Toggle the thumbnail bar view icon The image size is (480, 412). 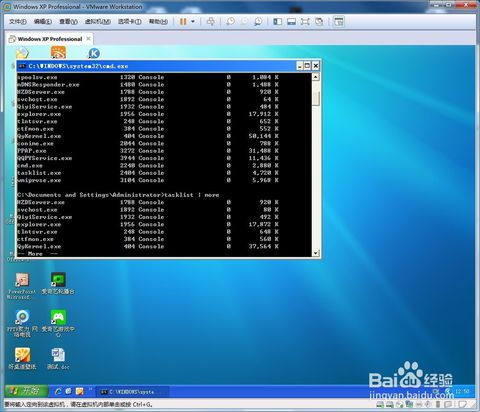tap(291, 22)
